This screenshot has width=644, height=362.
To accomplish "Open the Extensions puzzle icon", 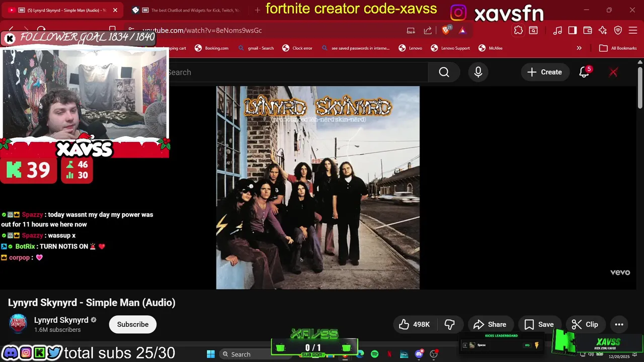I will (x=518, y=30).
